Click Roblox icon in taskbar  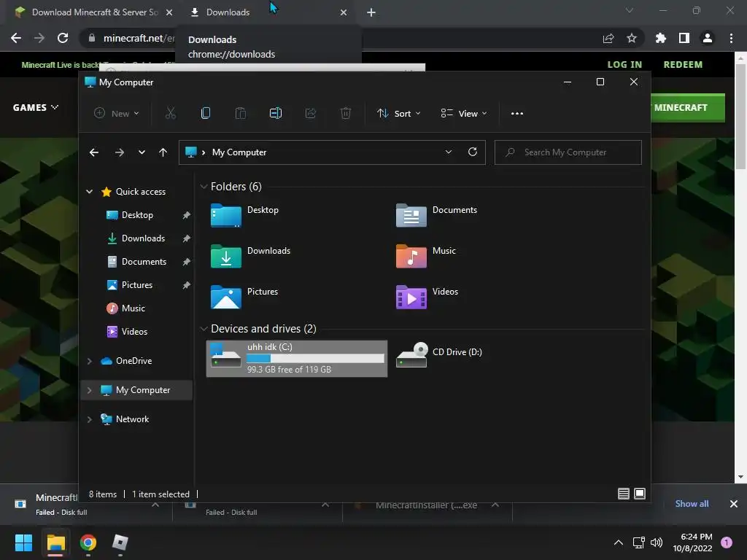coord(120,542)
